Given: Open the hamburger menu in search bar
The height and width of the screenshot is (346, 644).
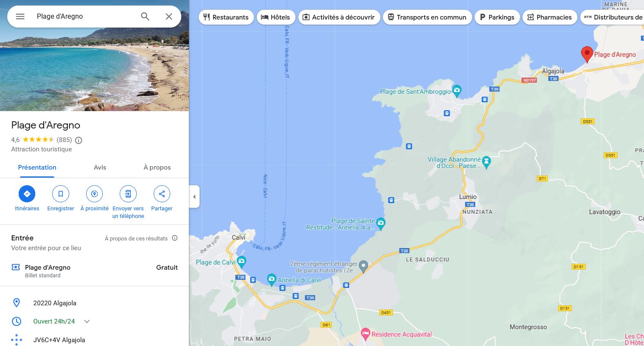Looking at the screenshot, I should 20,17.
